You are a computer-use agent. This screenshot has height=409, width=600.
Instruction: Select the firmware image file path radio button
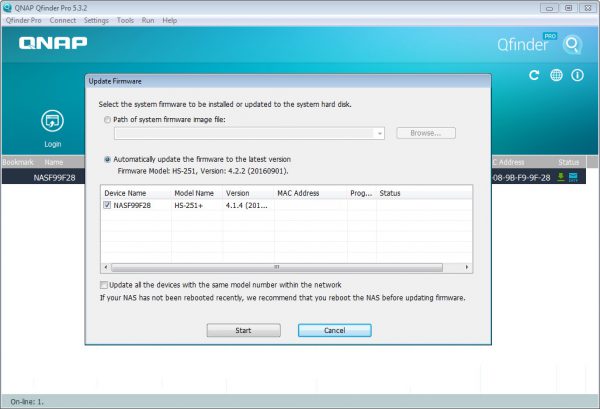click(107, 120)
